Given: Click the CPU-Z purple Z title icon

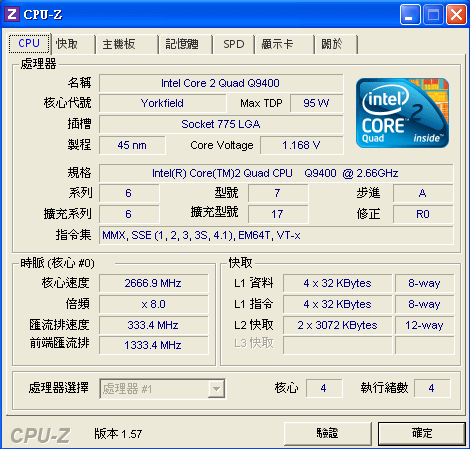Looking at the screenshot, I should click(12, 14).
